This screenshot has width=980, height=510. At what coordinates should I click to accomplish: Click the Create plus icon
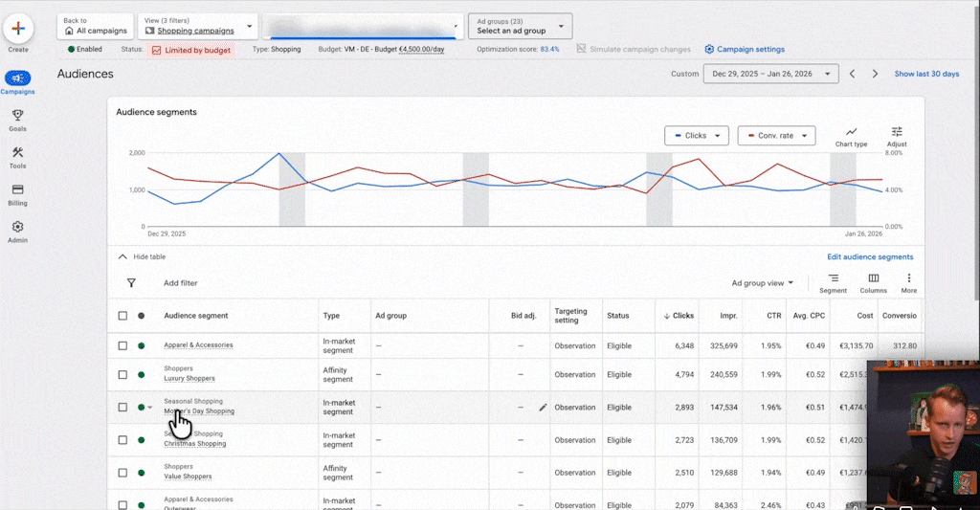coord(18,29)
